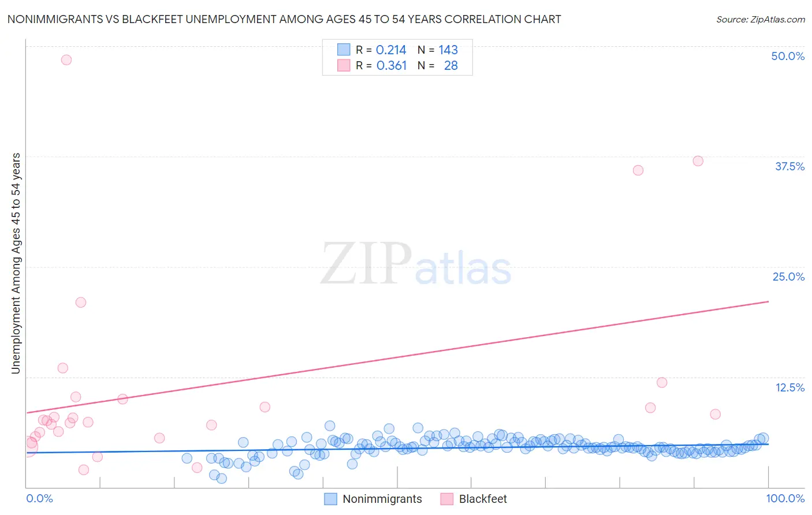Click the y-axis title Unemployment Among Ages 45 to 54
The width and height of the screenshot is (812, 515).
16,263
